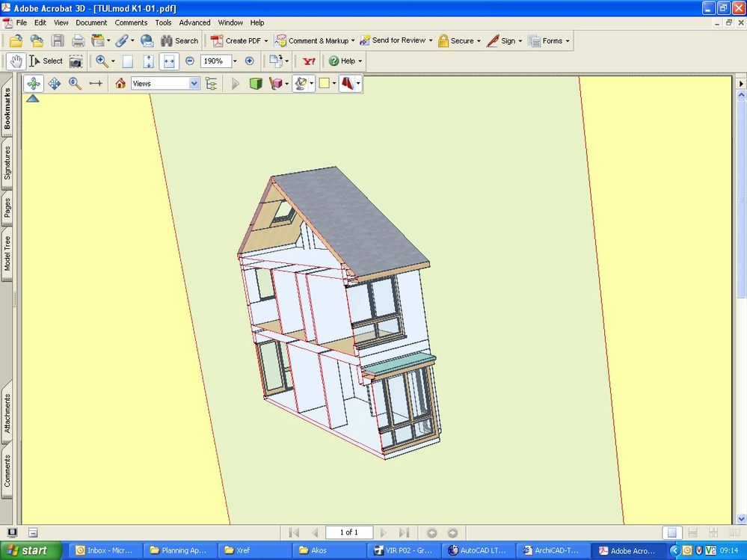
Task: Click the Print icon
Action: click(78, 40)
